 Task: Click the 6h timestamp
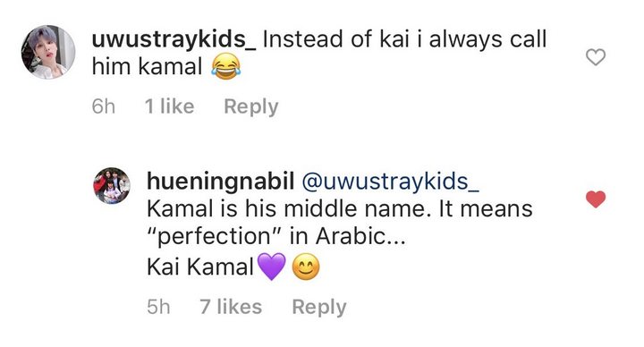click(x=104, y=106)
